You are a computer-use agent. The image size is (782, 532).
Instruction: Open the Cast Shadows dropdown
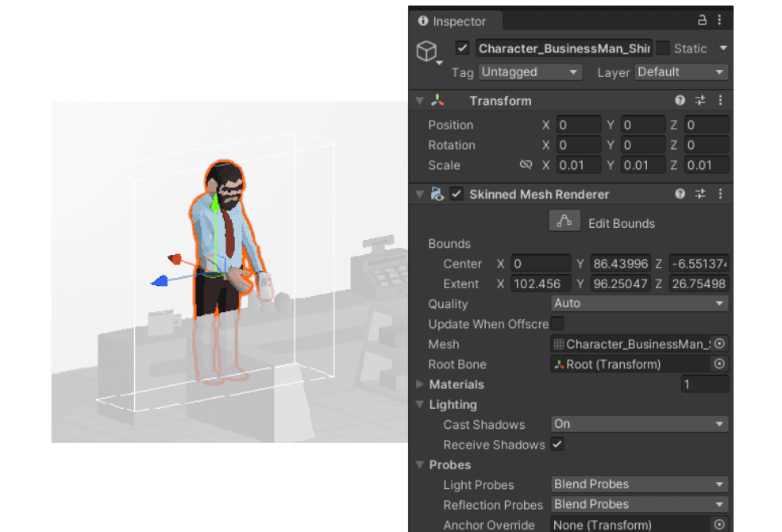tap(639, 424)
